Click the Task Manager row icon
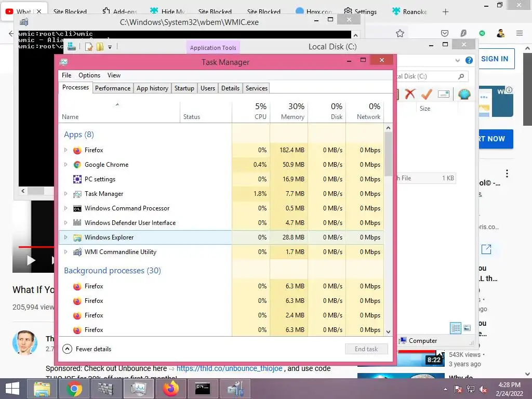This screenshot has height=399, width=532. [77, 194]
